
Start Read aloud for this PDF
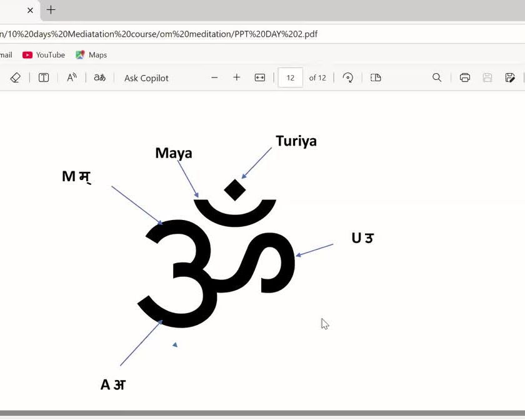point(72,77)
